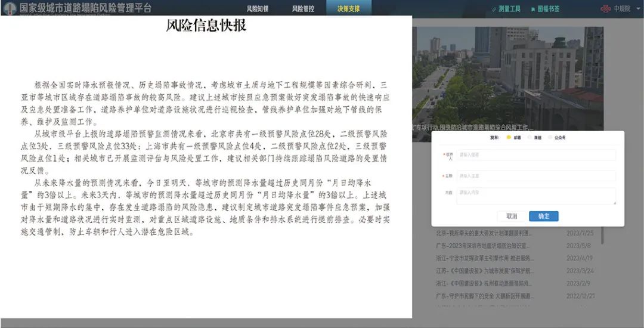Viewport: 644px width, 328px height.
Task: Select the 公众号 publish radio option
Action: tap(550, 138)
